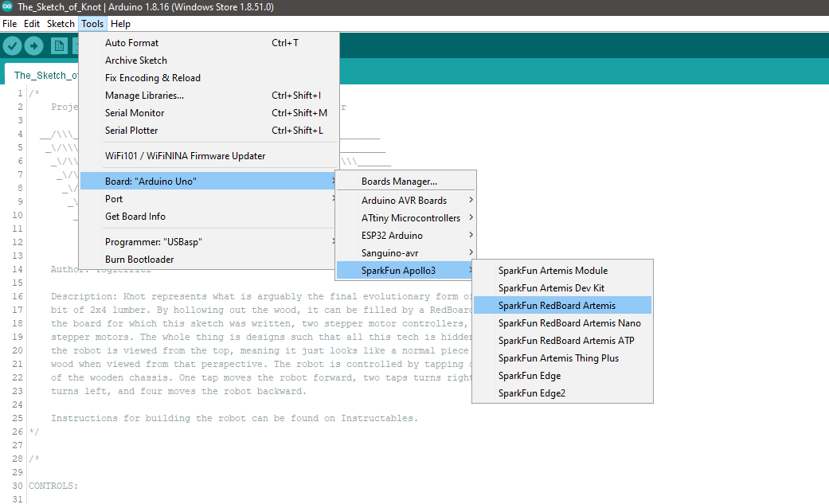Select SparkFun Edge2 board

[x=562, y=393]
